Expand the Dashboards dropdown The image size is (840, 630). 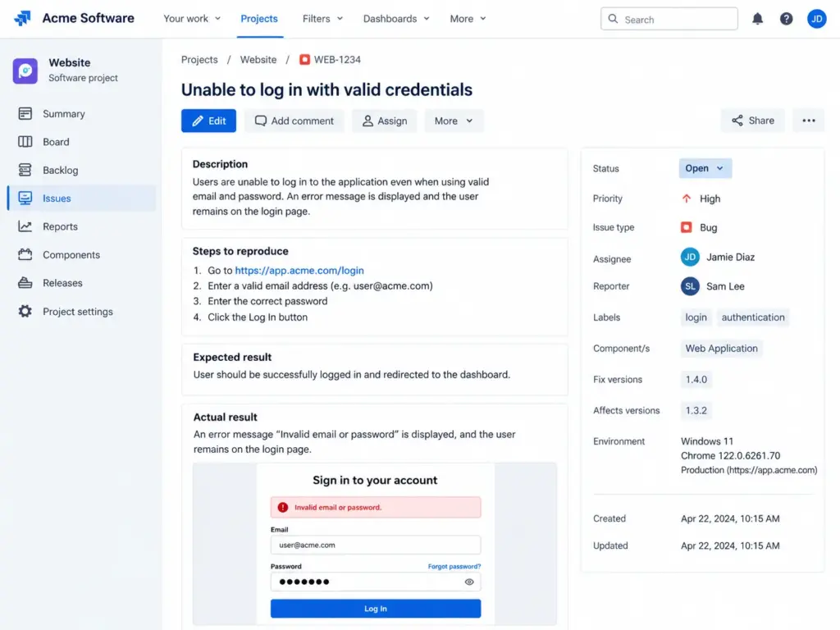pos(396,19)
